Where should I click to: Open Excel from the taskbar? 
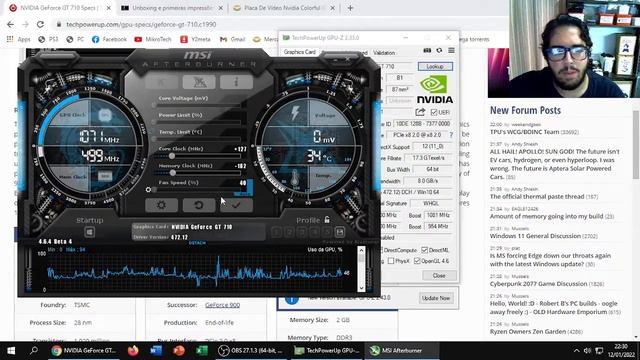point(202,351)
